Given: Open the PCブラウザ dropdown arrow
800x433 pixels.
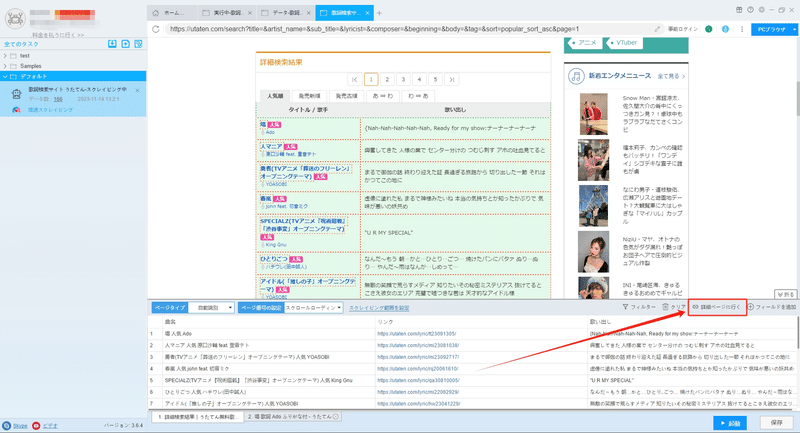Looking at the screenshot, I should pos(794,30).
